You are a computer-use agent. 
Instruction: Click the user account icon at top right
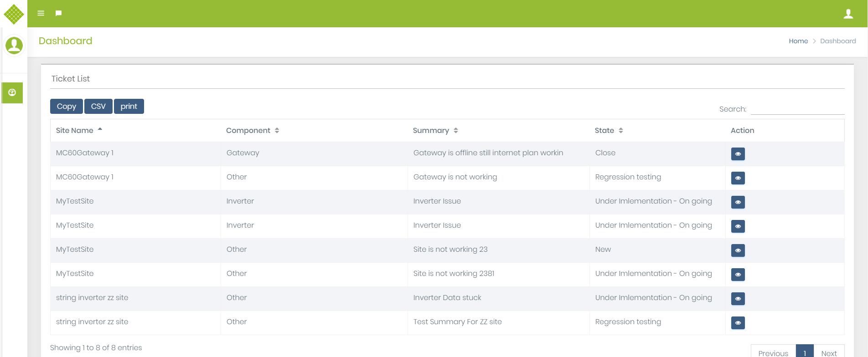[848, 14]
